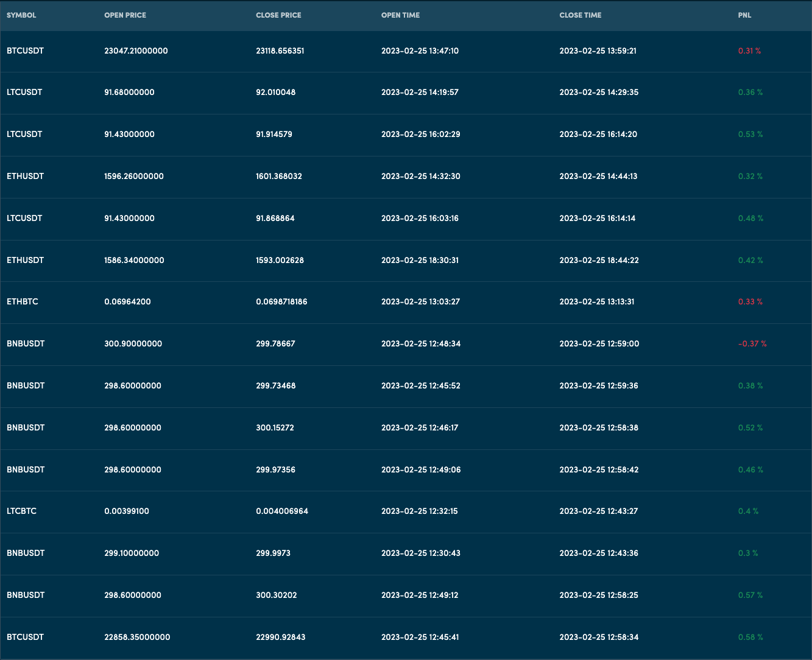The width and height of the screenshot is (812, 660).
Task: Click the 0.48 % PNL value
Action: pyautogui.click(x=750, y=218)
